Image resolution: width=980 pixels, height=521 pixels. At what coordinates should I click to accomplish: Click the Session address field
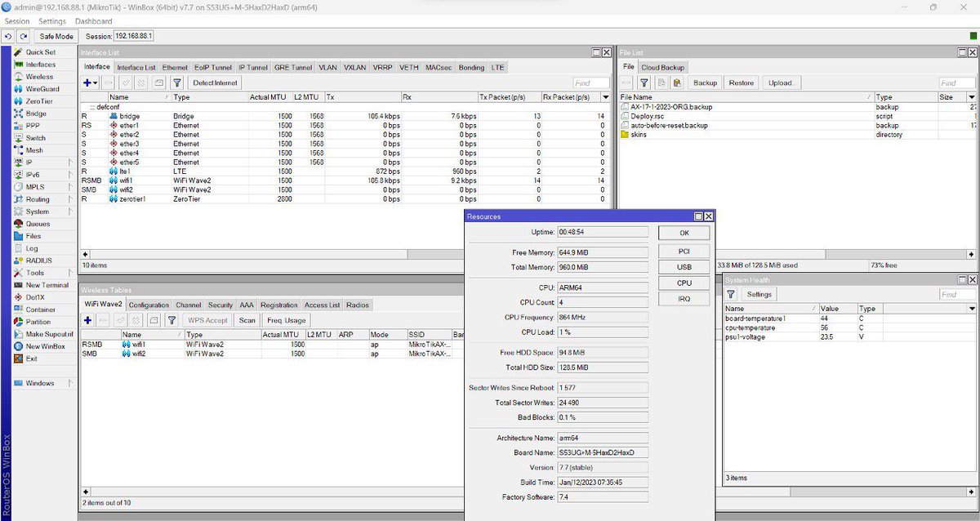(x=133, y=36)
